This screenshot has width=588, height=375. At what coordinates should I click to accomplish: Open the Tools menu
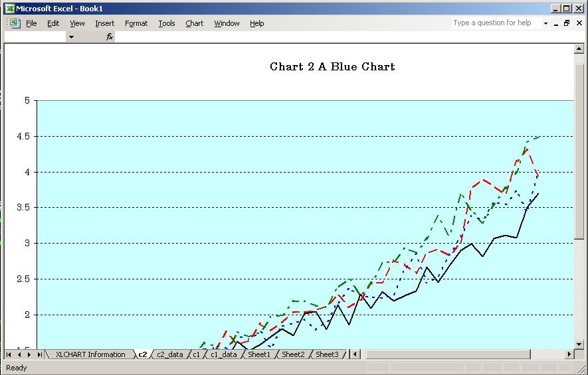[166, 23]
